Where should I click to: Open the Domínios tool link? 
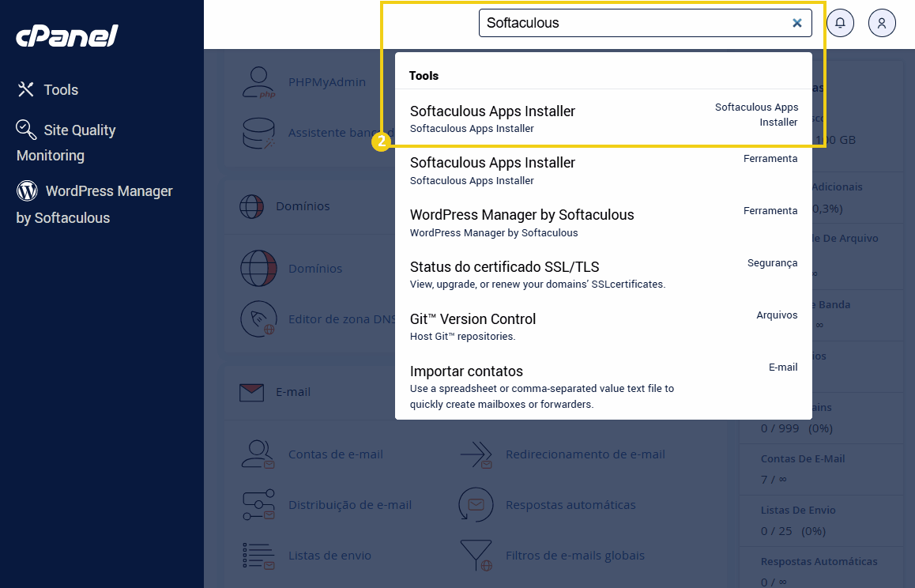pos(315,269)
